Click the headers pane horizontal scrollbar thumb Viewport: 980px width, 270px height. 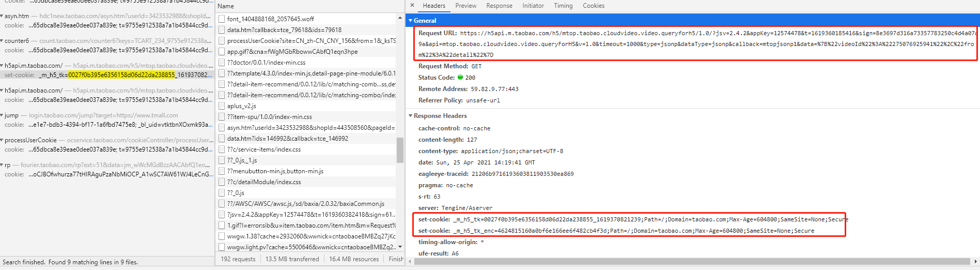click(692, 261)
